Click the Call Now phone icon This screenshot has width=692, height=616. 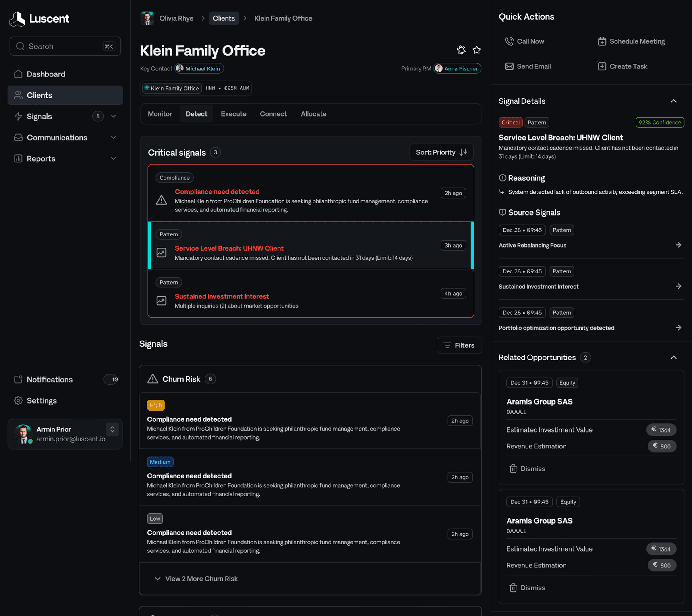tap(509, 41)
